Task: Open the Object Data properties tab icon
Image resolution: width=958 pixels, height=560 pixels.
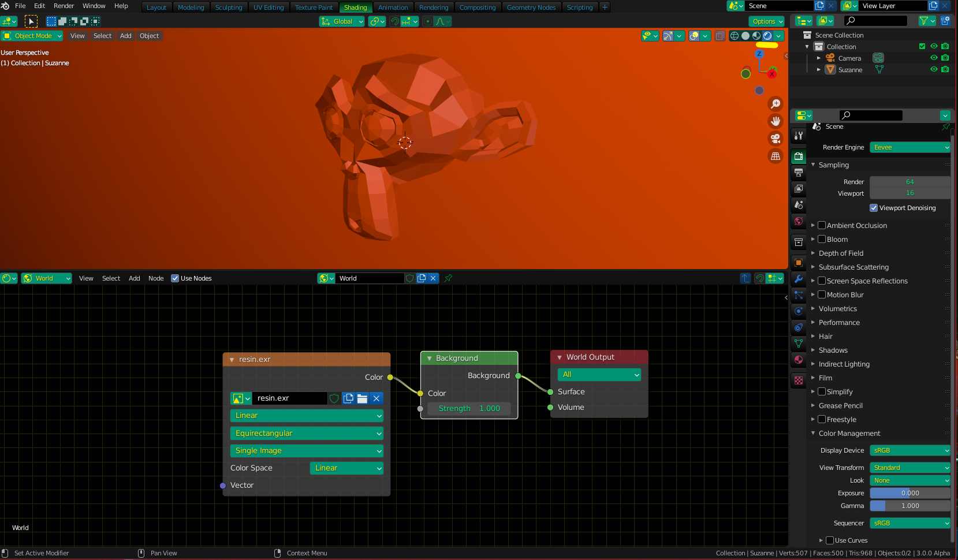Action: [x=799, y=344]
